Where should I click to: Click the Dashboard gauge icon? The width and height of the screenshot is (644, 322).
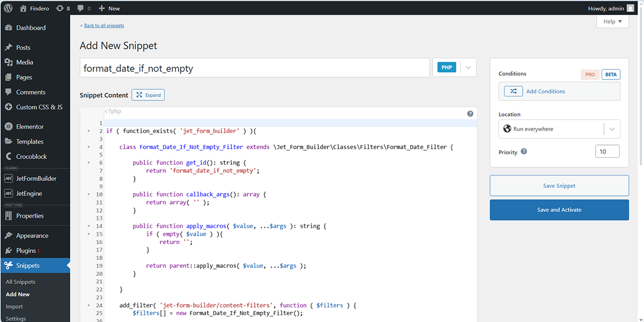coord(9,27)
